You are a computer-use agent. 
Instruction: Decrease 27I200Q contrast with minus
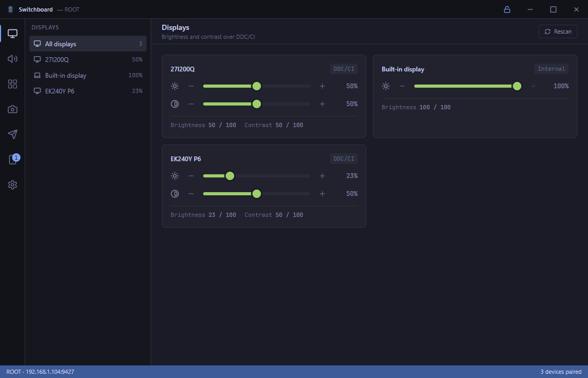point(191,104)
